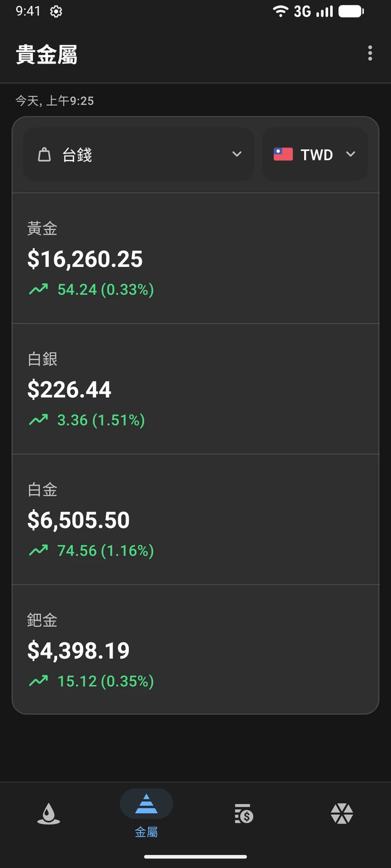
Task: Switch to the oil drop tab
Action: tap(48, 813)
